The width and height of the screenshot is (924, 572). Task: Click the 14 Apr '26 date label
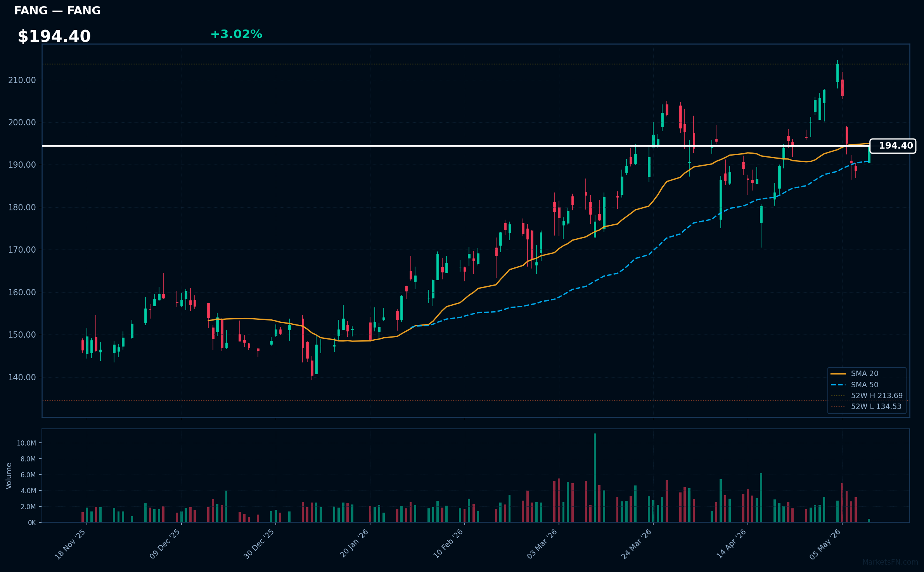[x=732, y=544]
